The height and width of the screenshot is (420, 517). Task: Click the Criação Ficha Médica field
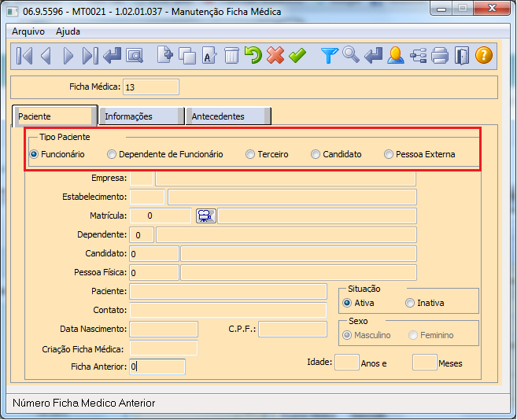[x=164, y=348]
